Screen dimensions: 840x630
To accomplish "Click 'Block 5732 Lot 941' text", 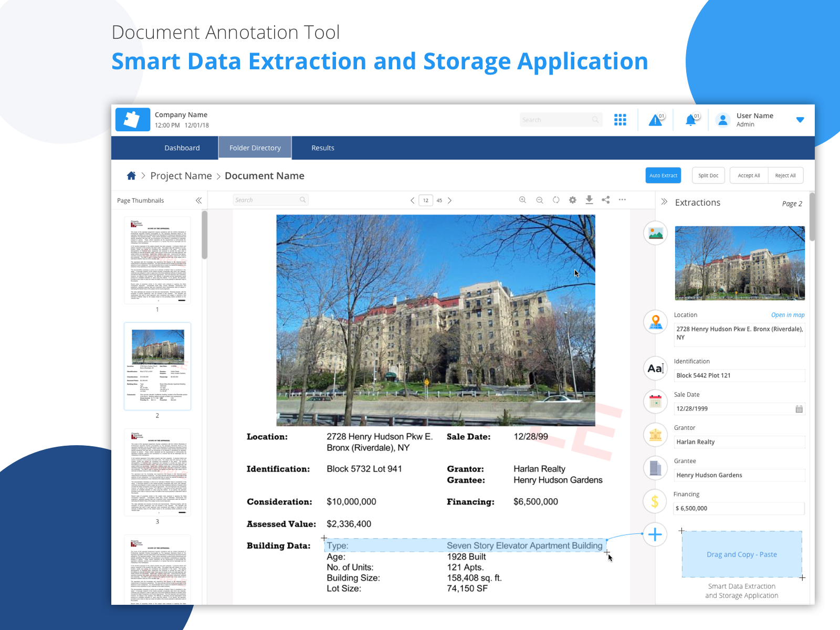I will (x=364, y=469).
